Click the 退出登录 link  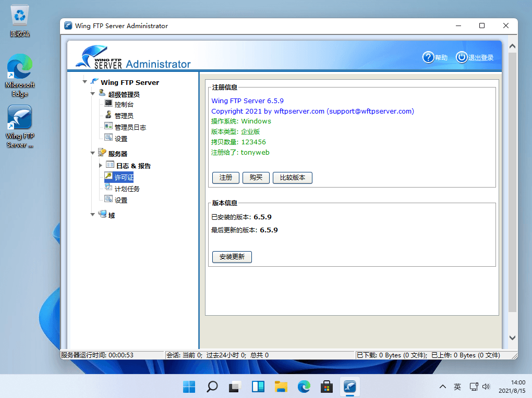click(481, 58)
